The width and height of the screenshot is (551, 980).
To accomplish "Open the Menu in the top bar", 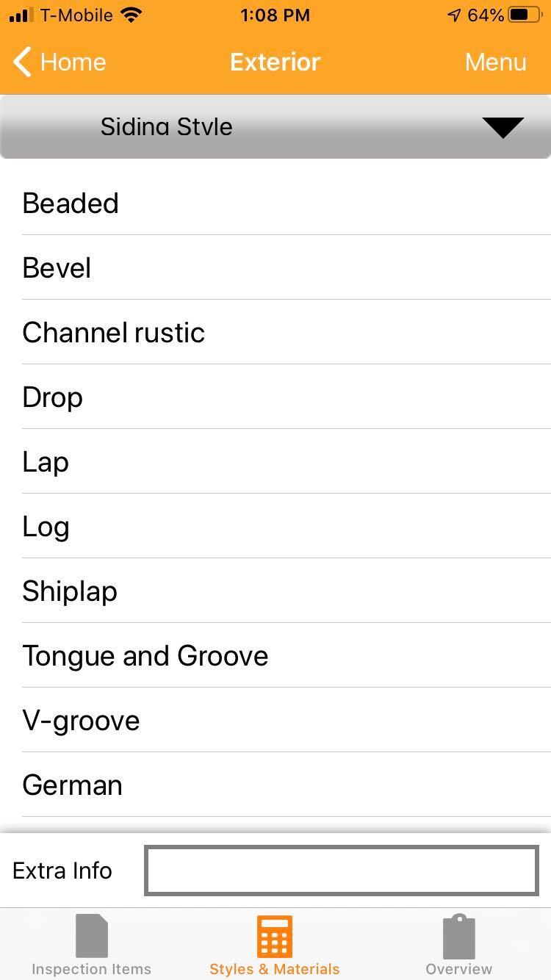I will tap(495, 62).
